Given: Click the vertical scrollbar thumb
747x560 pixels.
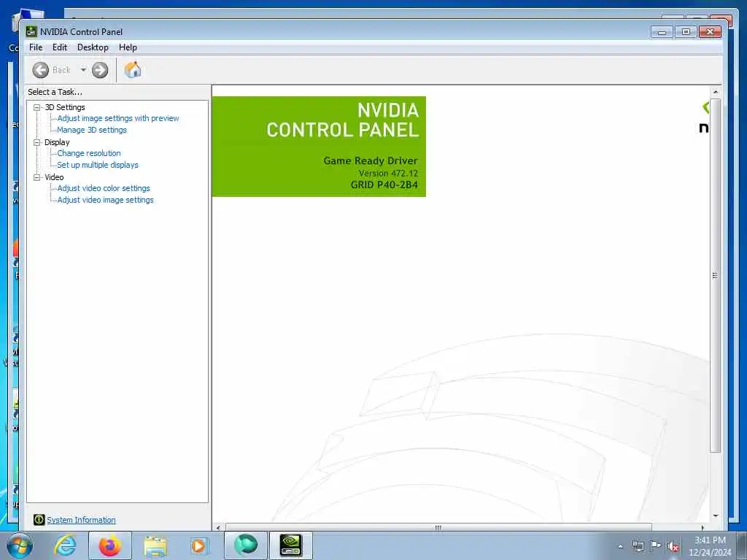Looking at the screenshot, I should [715, 275].
